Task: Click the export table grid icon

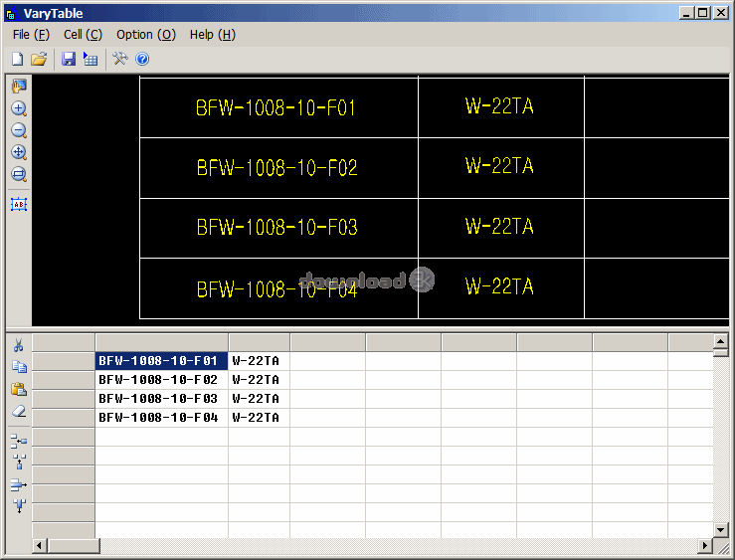Action: [x=91, y=60]
